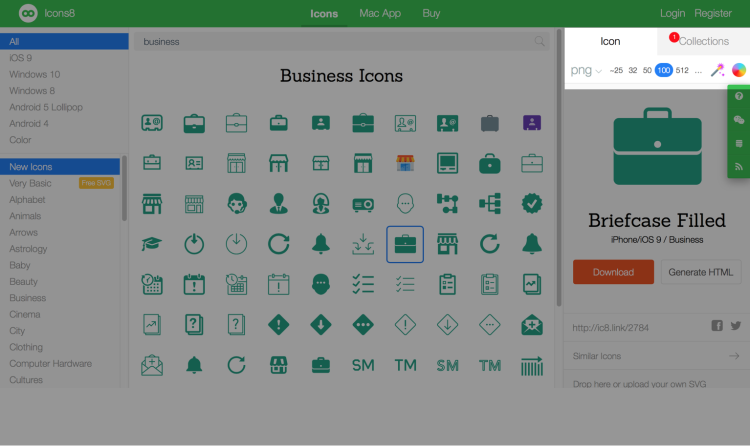Click the colorful shop icon
This screenshot has width=750, height=446.
[x=405, y=163]
